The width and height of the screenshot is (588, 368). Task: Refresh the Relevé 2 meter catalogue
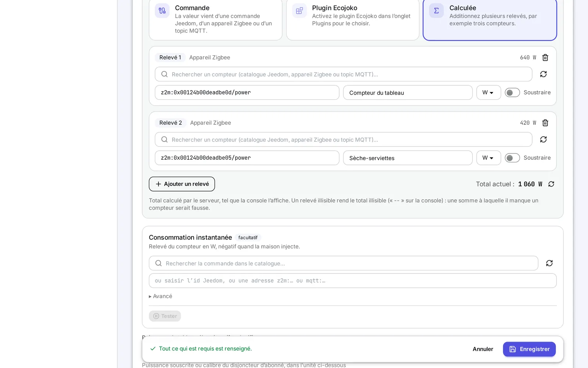click(x=543, y=139)
